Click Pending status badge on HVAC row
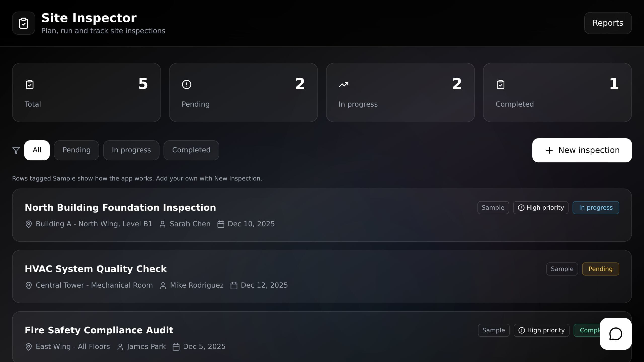Screen dimensions: 644x362 point(601,269)
